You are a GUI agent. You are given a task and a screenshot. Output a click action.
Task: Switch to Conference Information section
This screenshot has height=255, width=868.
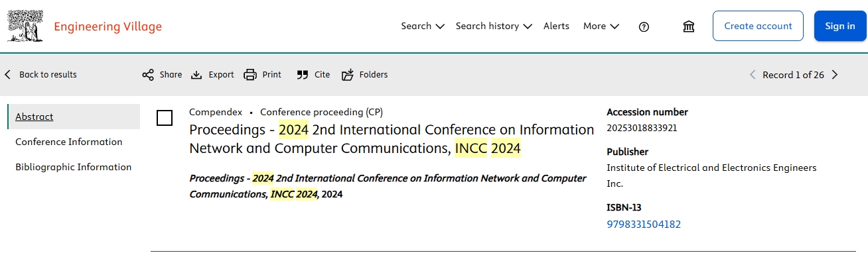point(69,142)
